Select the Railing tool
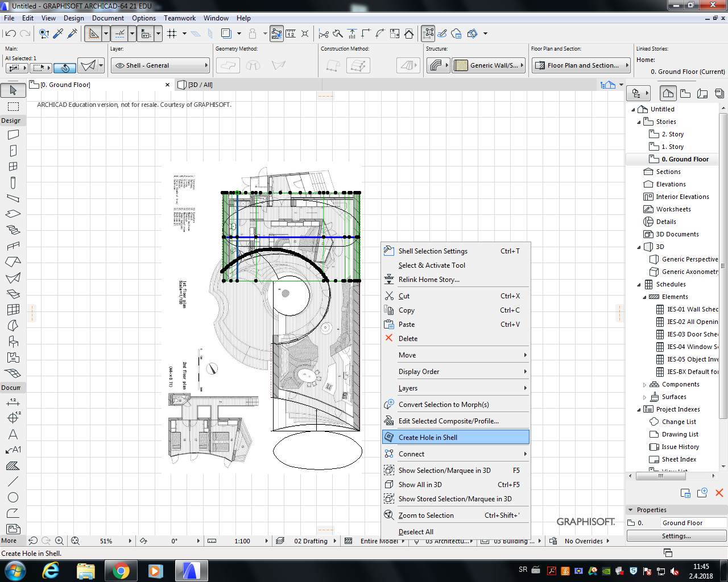The height and width of the screenshot is (582, 728). click(13, 246)
